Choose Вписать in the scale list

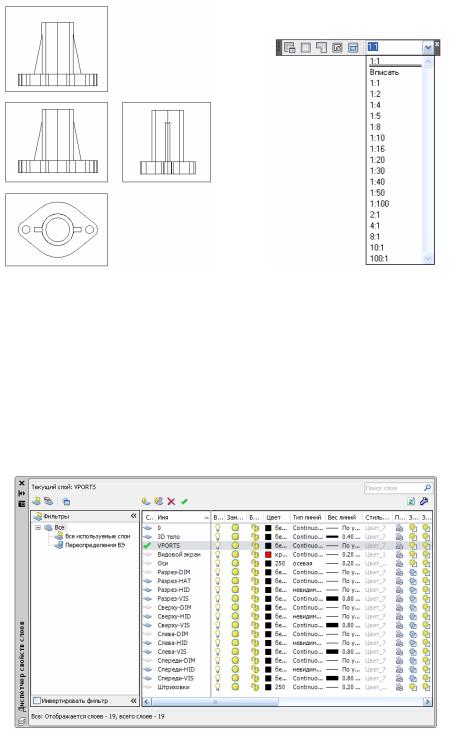tap(384, 72)
